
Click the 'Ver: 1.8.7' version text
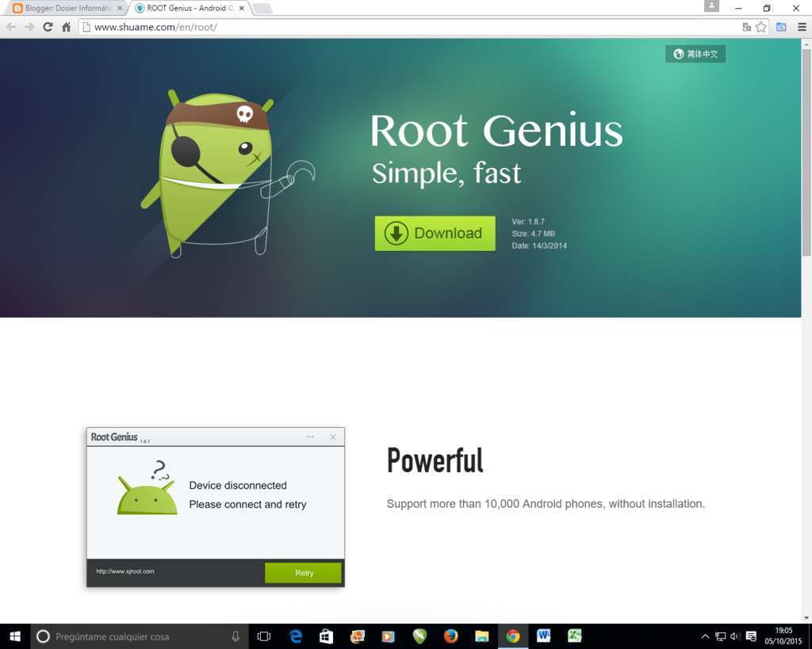tap(528, 222)
